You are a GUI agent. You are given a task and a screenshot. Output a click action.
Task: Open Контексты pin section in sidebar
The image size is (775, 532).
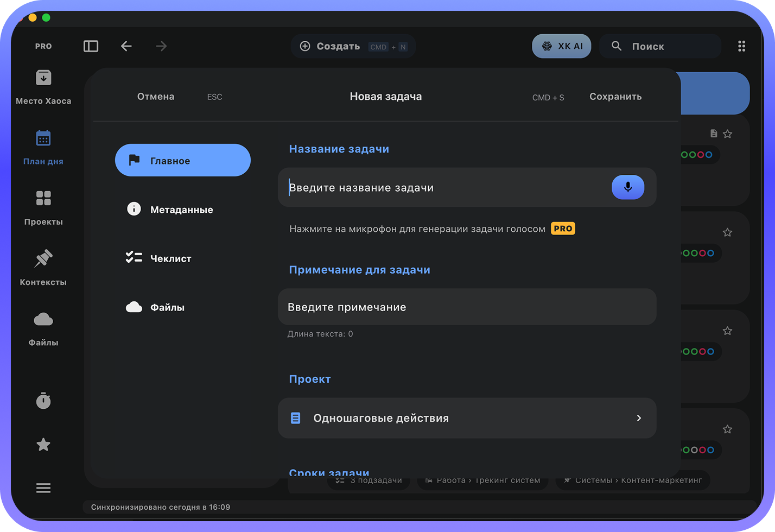pos(43,268)
